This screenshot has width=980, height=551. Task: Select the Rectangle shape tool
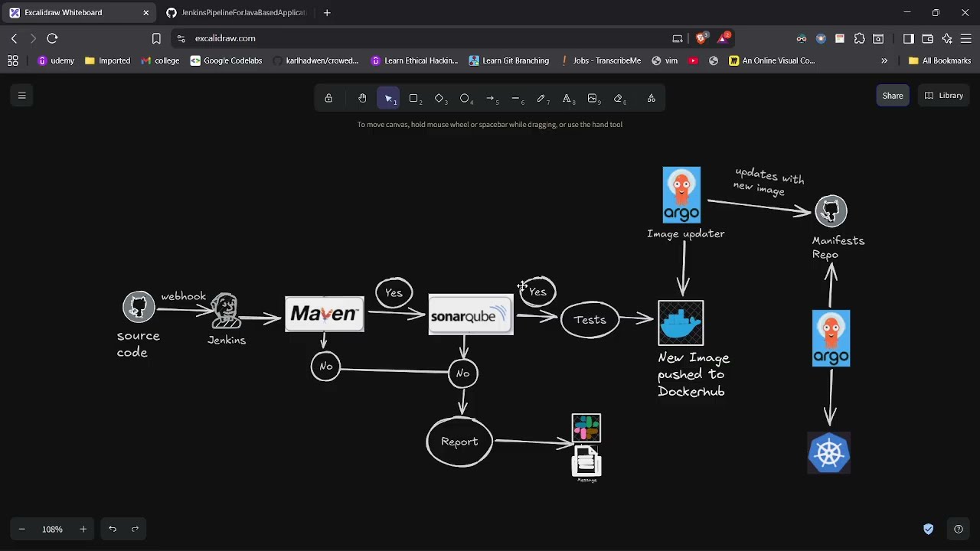414,98
